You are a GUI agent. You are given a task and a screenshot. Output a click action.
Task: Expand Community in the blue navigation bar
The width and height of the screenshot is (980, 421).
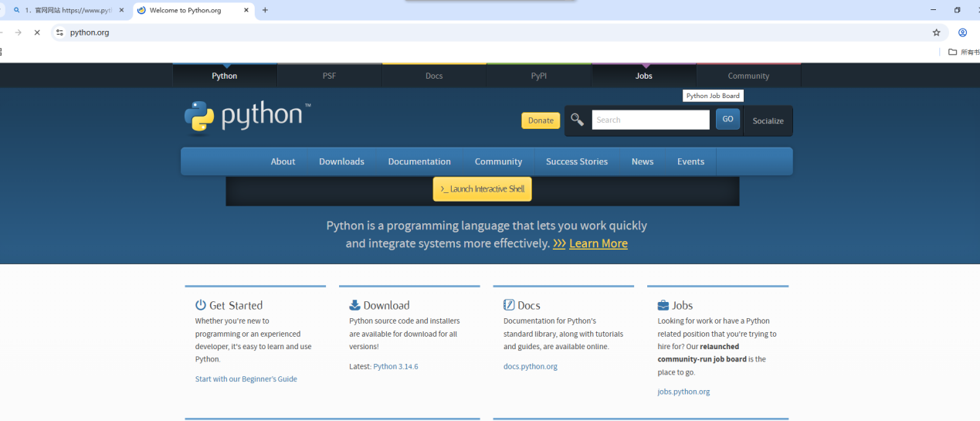498,161
